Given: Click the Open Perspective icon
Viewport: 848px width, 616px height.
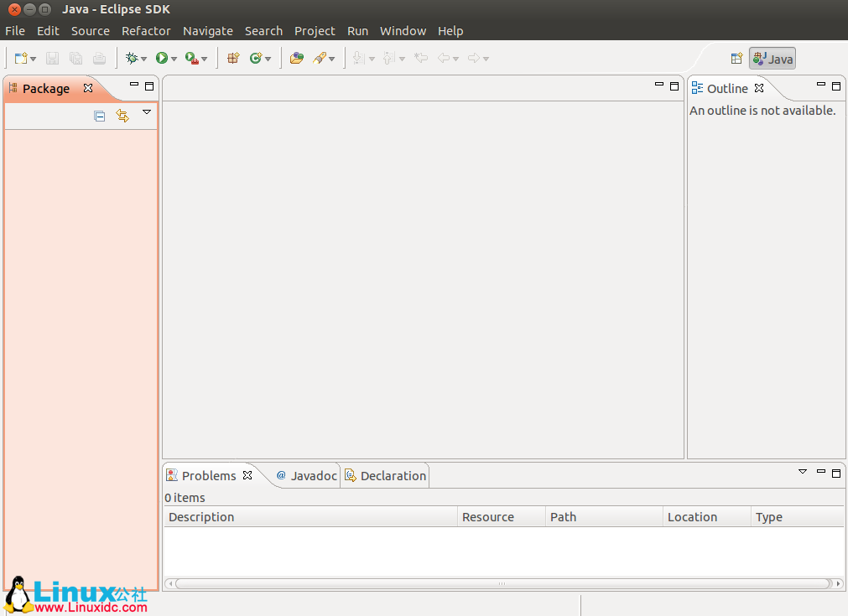Looking at the screenshot, I should (736, 59).
